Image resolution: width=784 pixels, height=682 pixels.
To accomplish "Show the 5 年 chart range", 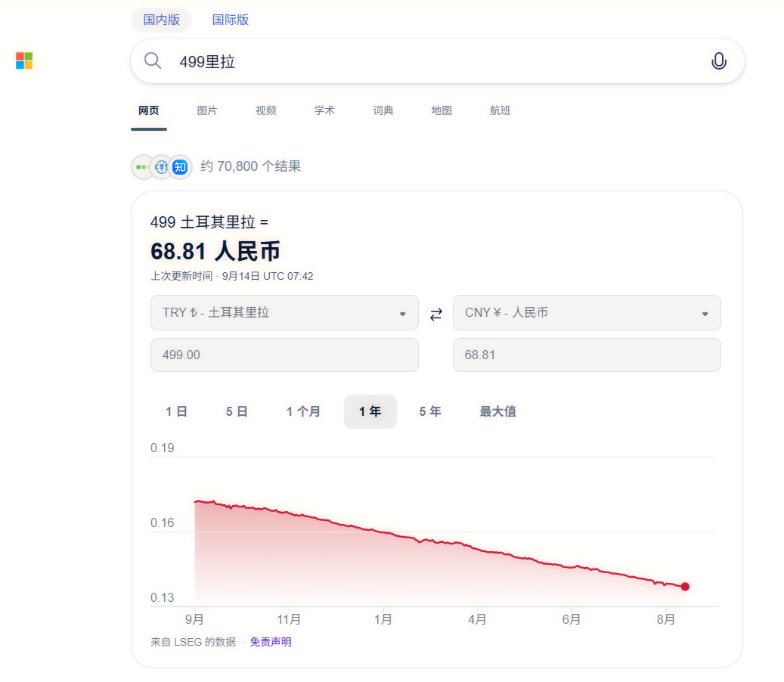I will (x=430, y=411).
